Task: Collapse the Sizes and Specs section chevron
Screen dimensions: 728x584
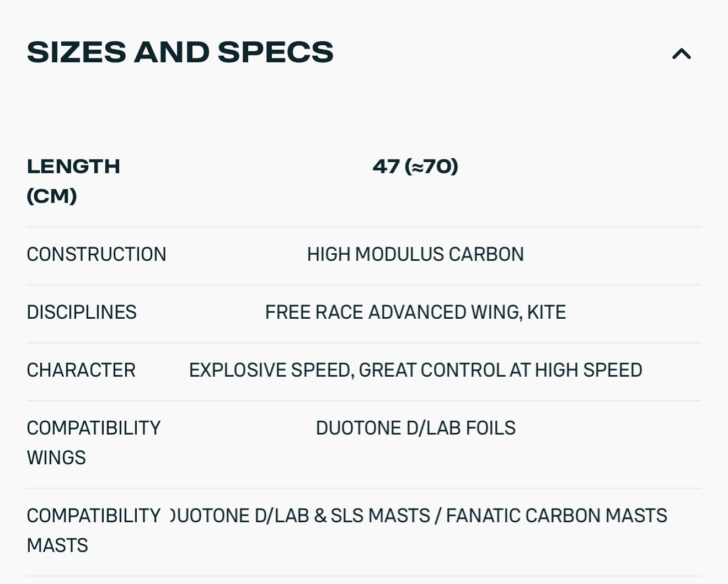Action: [681, 53]
